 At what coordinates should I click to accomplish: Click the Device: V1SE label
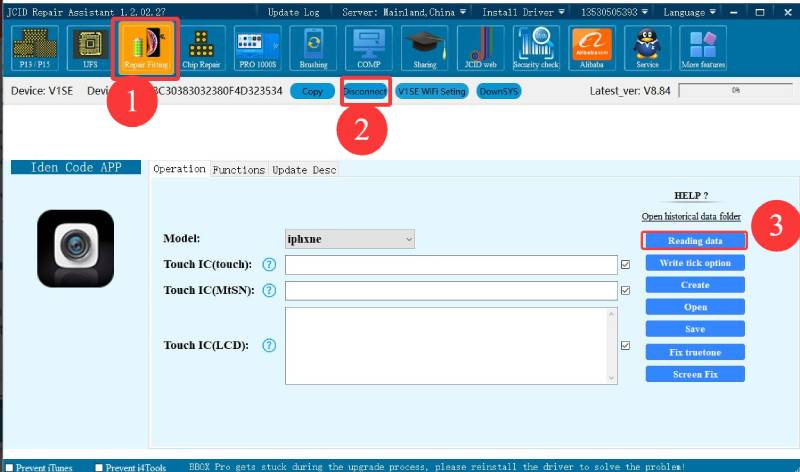click(x=42, y=91)
